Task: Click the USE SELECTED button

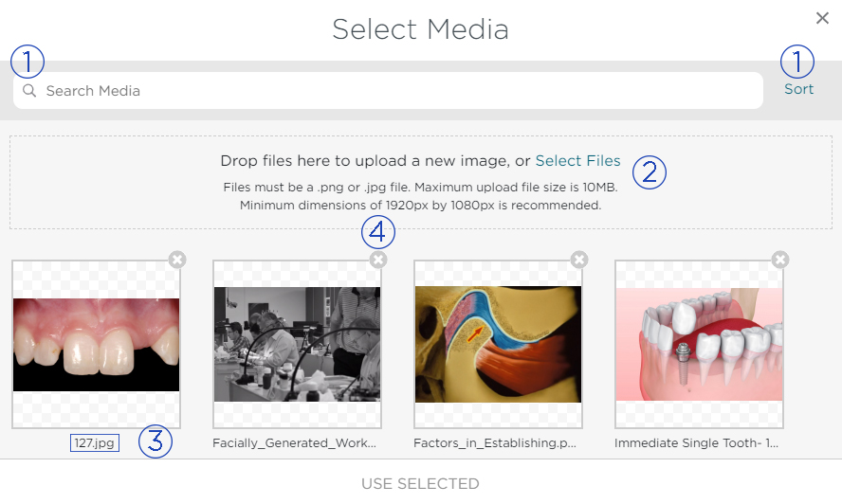Action: tap(420, 483)
